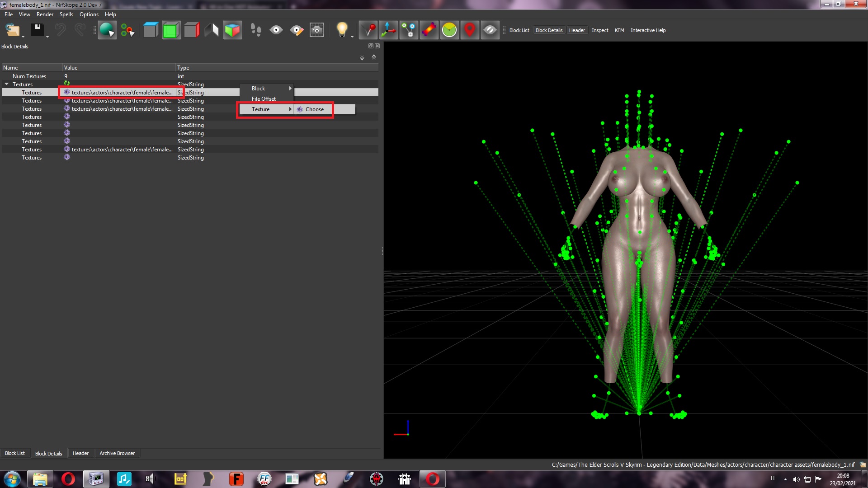Open the Help menu
Image resolution: width=868 pixels, height=488 pixels.
click(x=110, y=14)
